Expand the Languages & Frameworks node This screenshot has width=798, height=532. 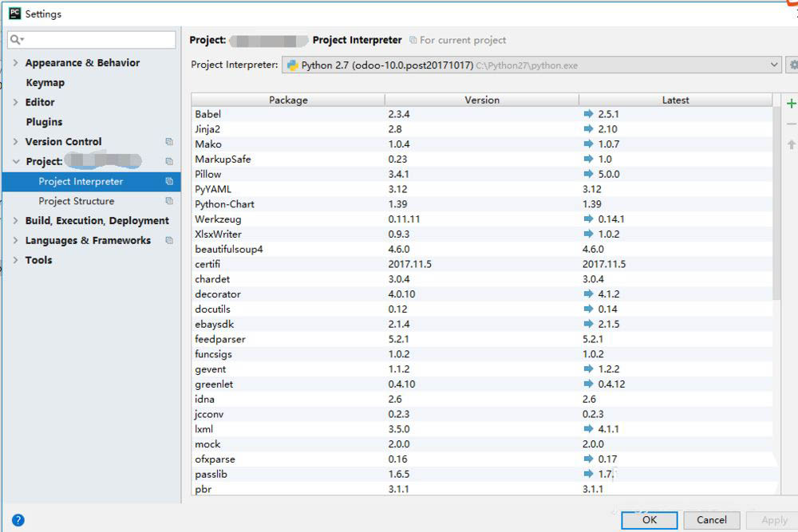click(15, 240)
